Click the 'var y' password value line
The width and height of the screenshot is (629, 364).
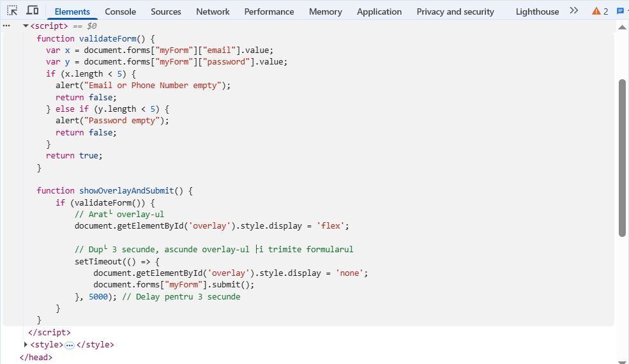tap(167, 62)
